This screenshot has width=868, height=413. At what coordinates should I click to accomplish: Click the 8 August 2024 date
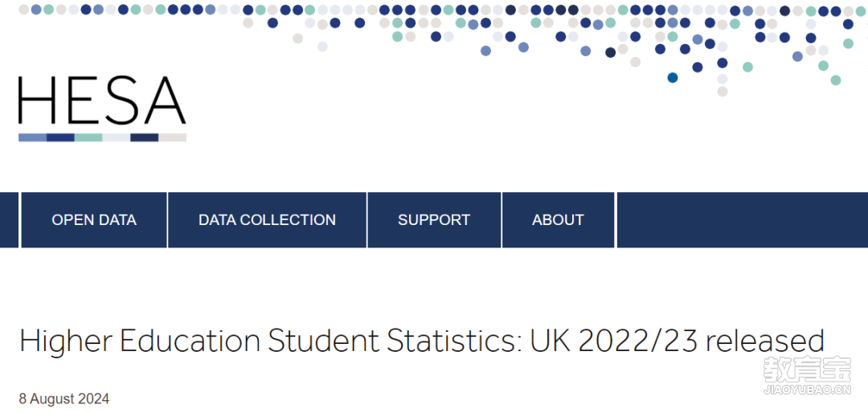coord(64,399)
